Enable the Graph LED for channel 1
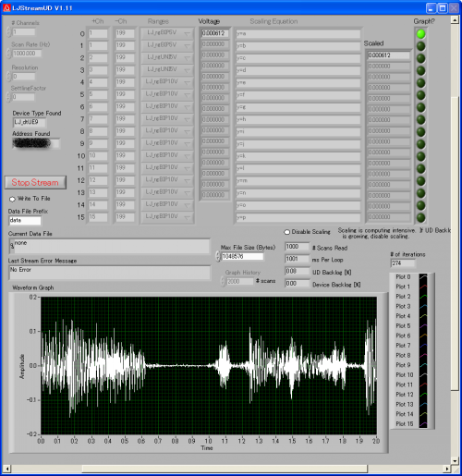This screenshot has width=462, height=476. (x=420, y=46)
